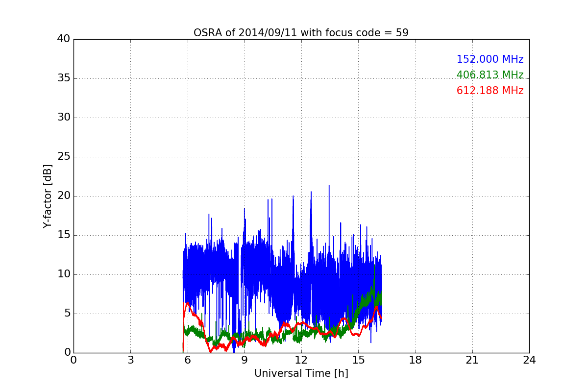Select the green 406.813 MHz legend label
This screenshot has height=392, width=588.
click(490, 75)
